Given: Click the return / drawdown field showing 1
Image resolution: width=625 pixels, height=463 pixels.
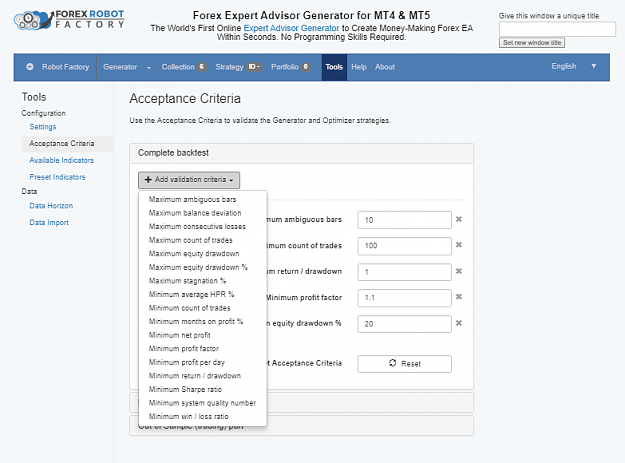Looking at the screenshot, I should (405, 272).
